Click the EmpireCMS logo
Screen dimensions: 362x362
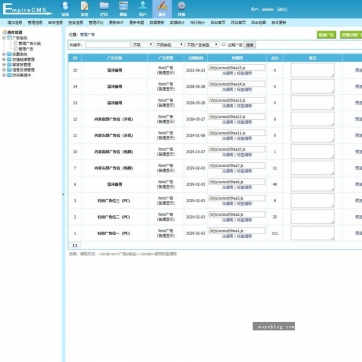(27, 9)
